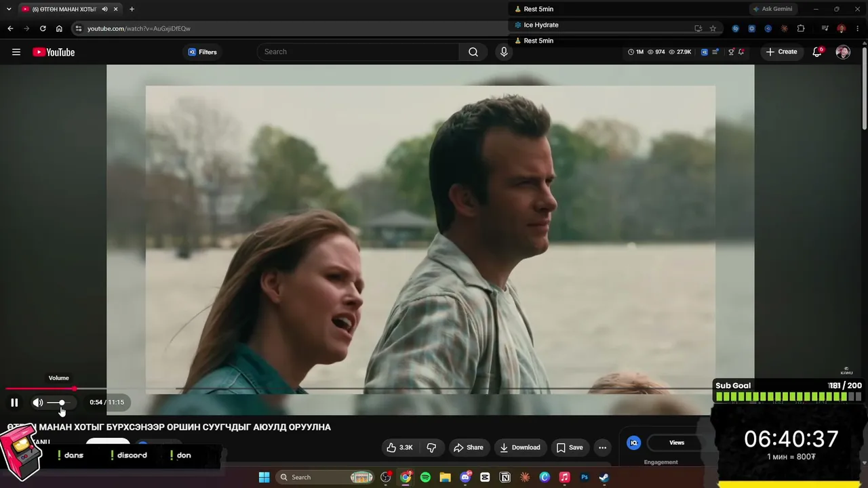Open the YouTube account avatar menu
This screenshot has height=488, width=868.
coord(843,52)
